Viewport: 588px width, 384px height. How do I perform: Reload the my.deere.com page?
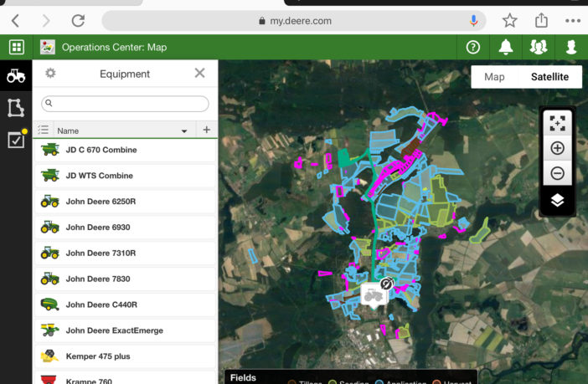point(78,21)
